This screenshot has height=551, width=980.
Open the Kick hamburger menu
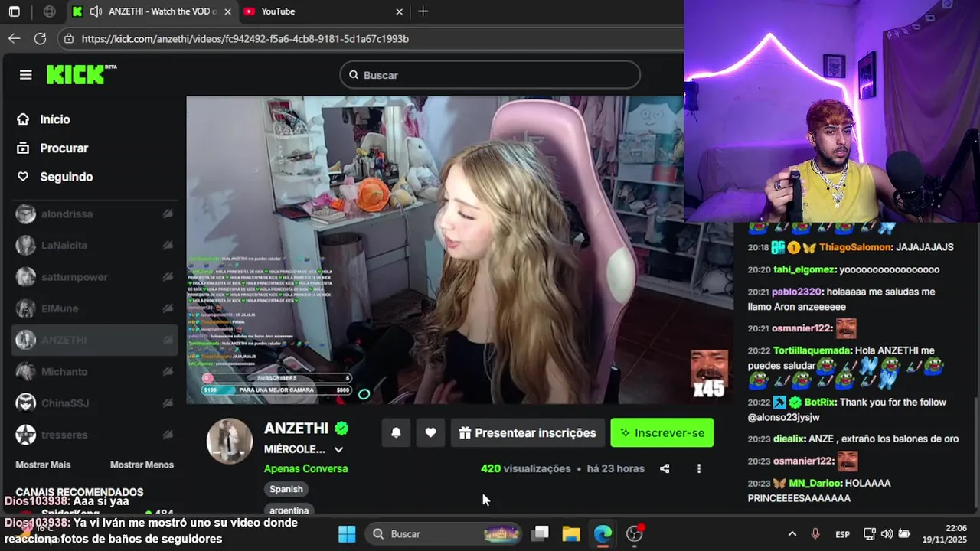click(x=26, y=74)
